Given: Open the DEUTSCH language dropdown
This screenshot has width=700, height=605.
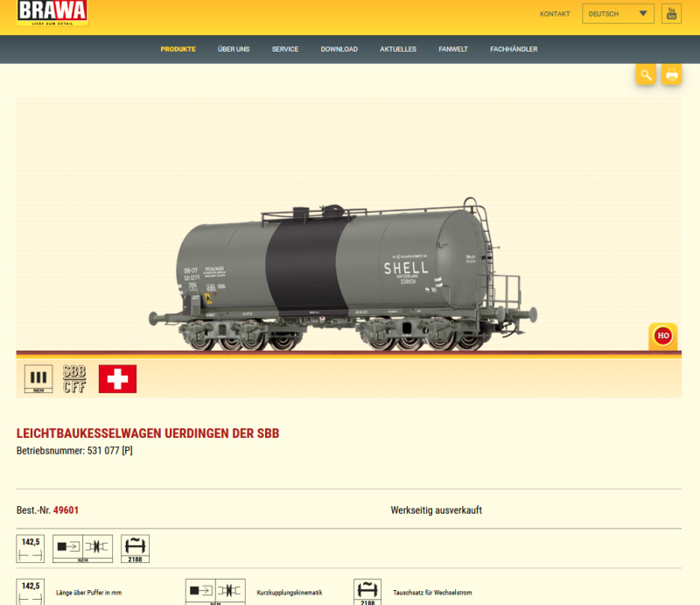Looking at the screenshot, I should (x=618, y=14).
